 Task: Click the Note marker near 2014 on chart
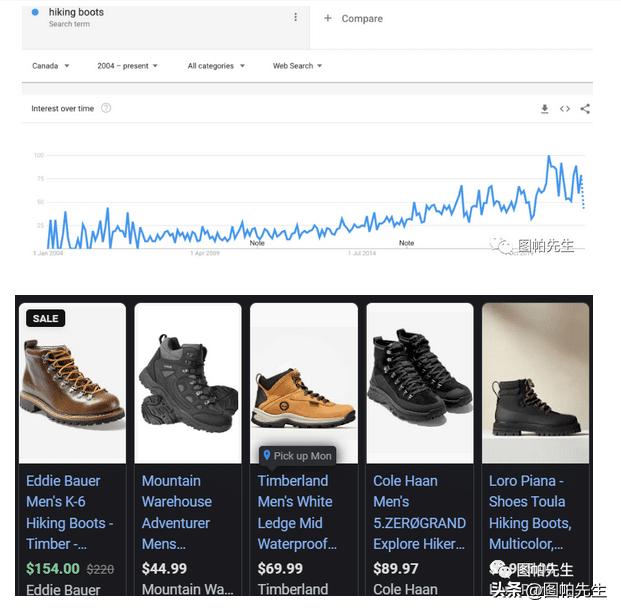406,243
